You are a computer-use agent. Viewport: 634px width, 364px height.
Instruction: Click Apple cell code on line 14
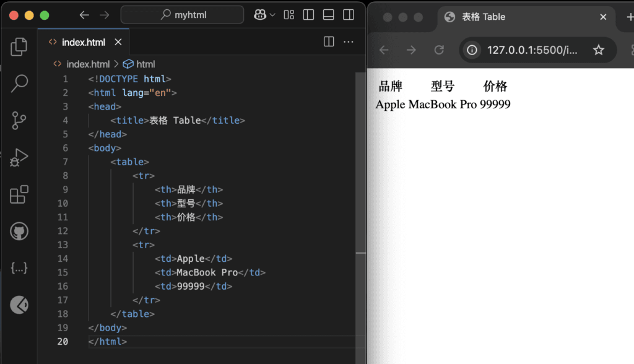tap(193, 259)
